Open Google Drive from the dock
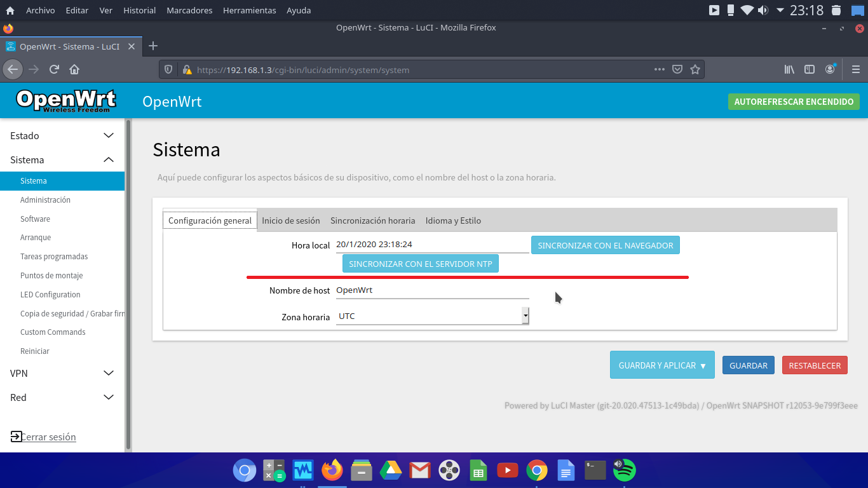The width and height of the screenshot is (868, 488). pyautogui.click(x=391, y=470)
